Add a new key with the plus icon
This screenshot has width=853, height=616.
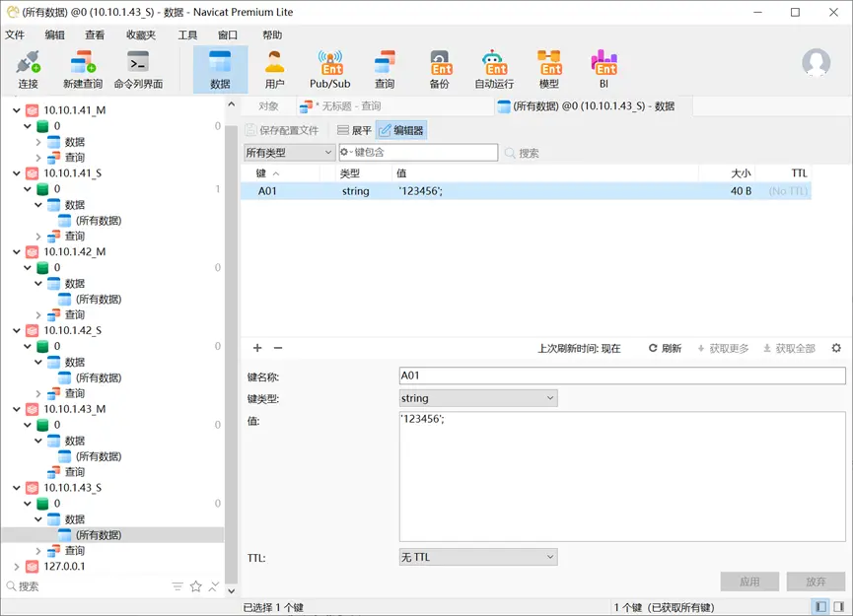(256, 348)
